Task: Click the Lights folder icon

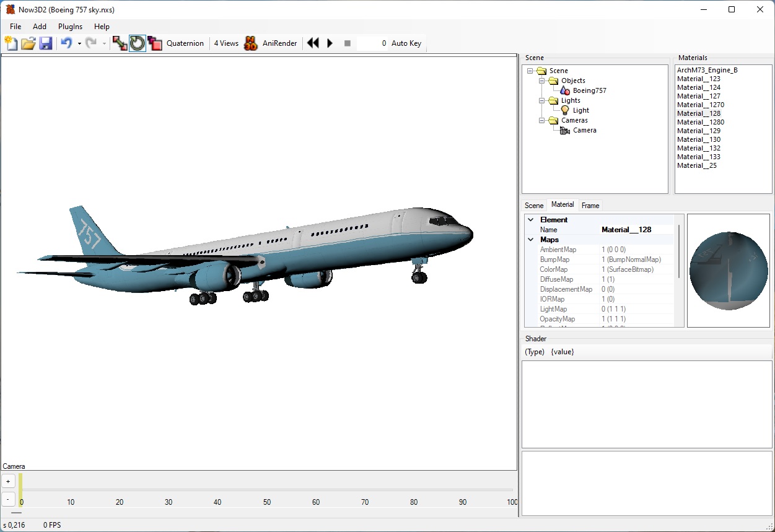Action: coord(553,100)
